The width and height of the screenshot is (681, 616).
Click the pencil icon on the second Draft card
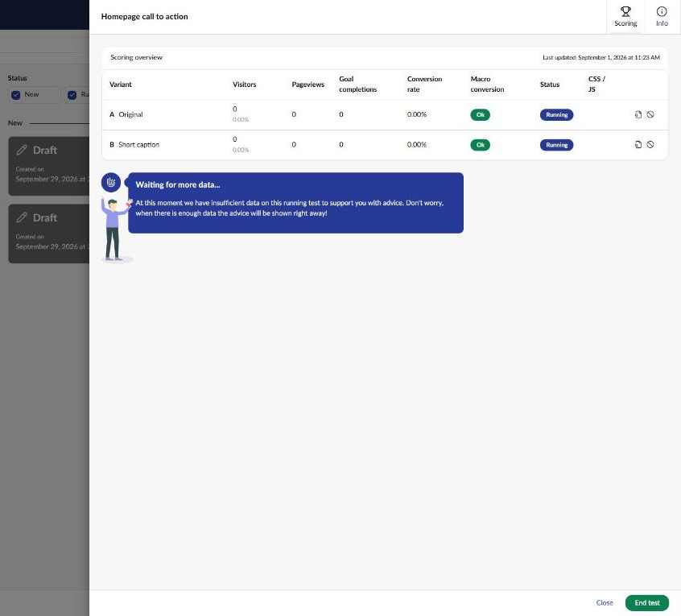[22, 217]
